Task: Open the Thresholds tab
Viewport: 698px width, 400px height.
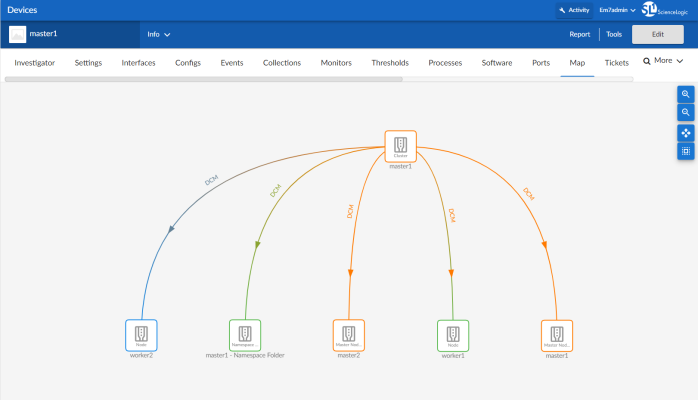Action: [389, 62]
